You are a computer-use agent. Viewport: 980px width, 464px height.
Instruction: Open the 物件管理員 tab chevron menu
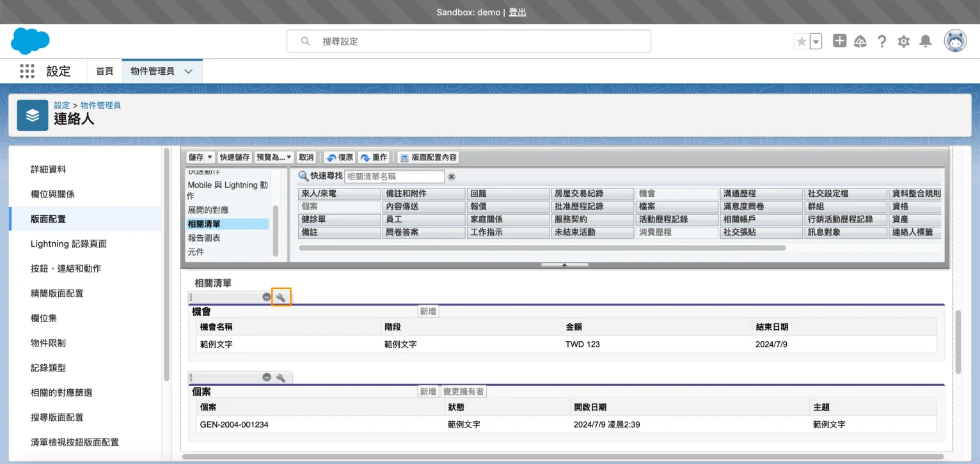(x=189, y=71)
